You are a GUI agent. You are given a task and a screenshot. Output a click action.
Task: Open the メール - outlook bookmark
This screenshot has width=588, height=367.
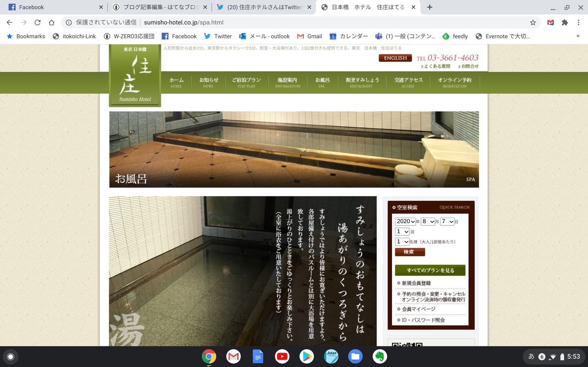[264, 36]
